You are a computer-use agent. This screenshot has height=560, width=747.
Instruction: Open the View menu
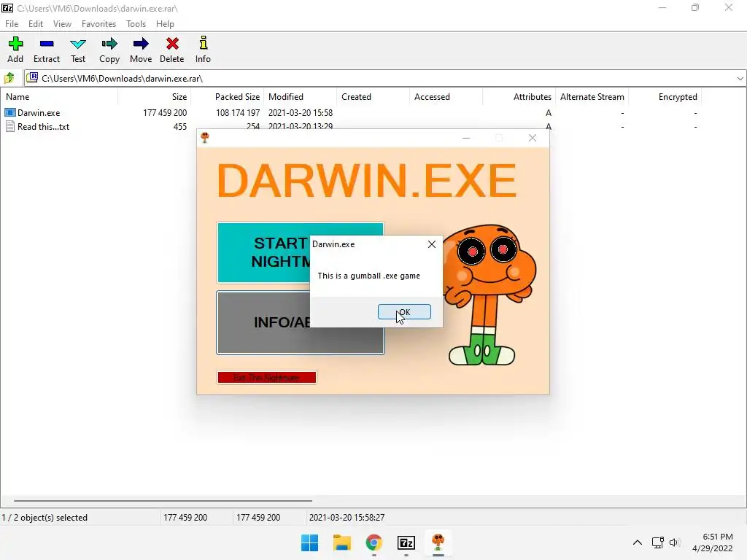(62, 24)
